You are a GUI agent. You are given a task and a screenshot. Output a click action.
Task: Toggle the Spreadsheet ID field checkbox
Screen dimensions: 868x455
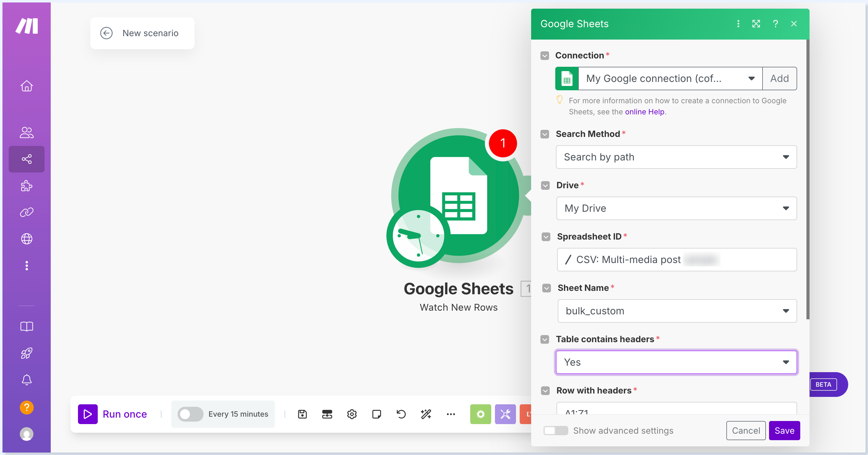click(x=546, y=237)
